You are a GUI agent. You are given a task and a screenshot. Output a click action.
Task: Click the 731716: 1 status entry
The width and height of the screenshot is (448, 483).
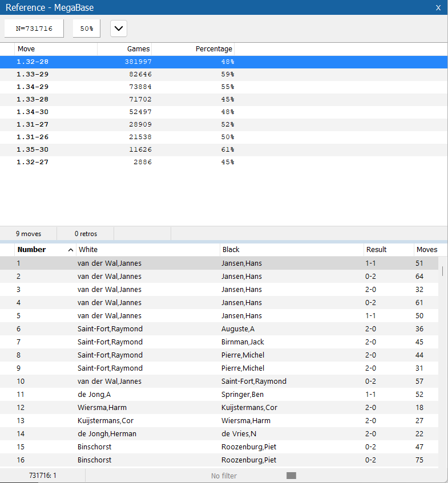pos(43,475)
